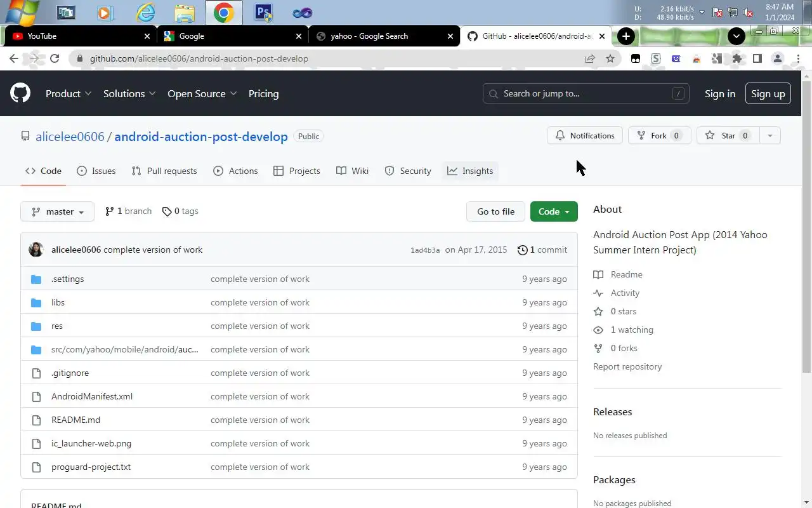The width and height of the screenshot is (812, 508).
Task: Open the Projects tab
Action: pyautogui.click(x=297, y=171)
